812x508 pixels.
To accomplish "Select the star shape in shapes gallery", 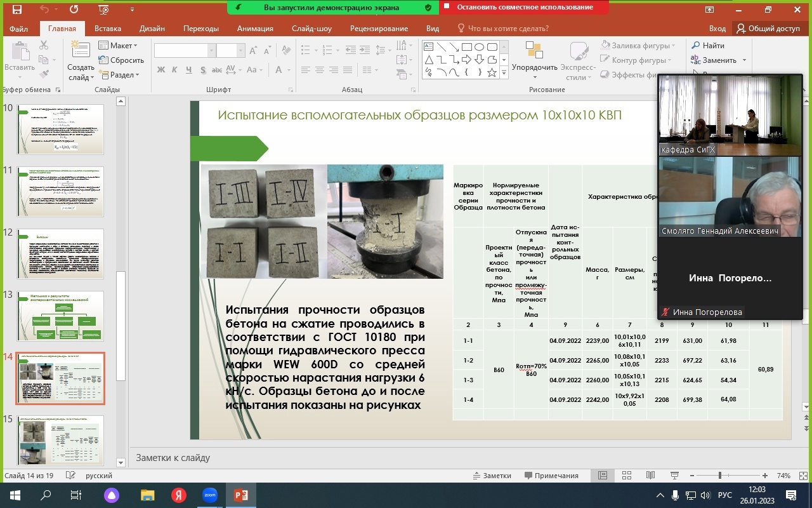I will pyautogui.click(x=492, y=72).
